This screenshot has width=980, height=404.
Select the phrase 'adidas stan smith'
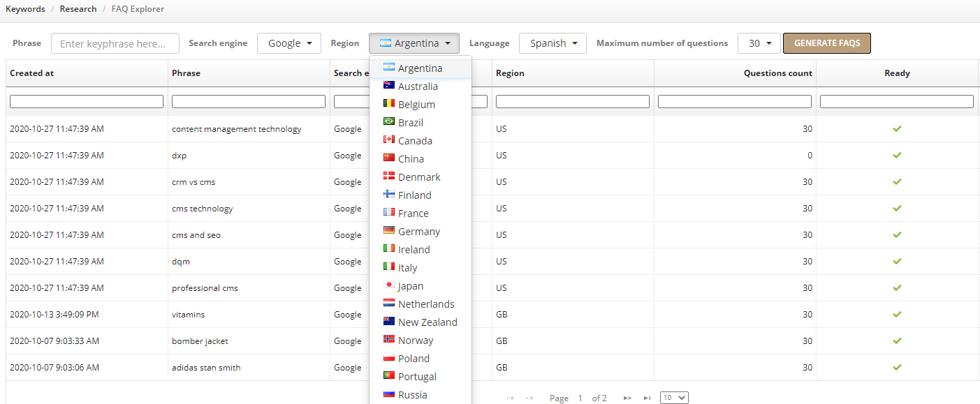206,368
